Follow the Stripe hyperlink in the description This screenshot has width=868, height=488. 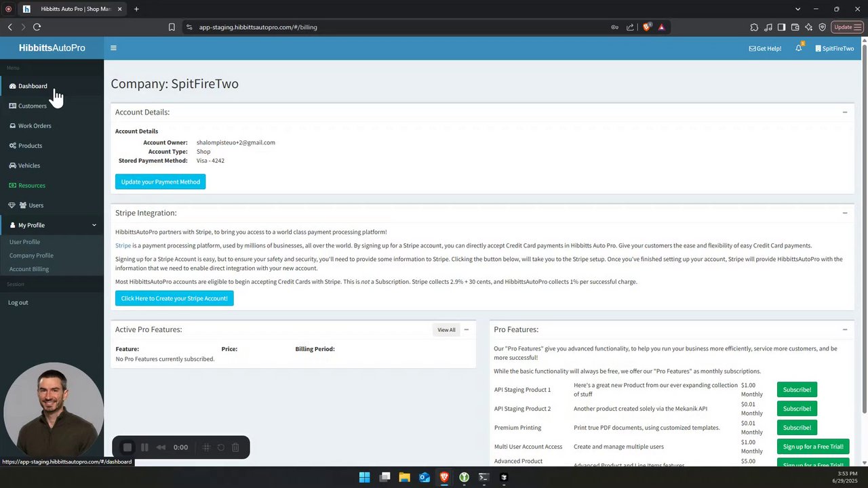click(x=123, y=245)
